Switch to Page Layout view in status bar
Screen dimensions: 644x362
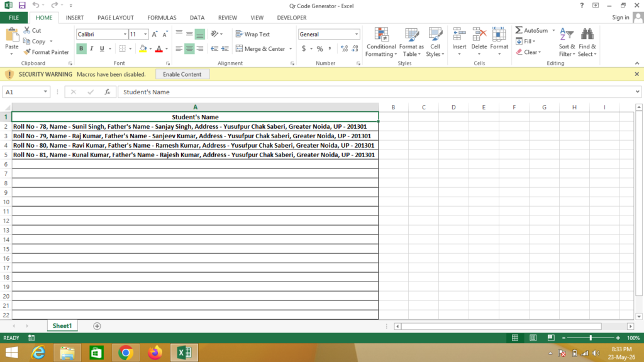(x=533, y=337)
